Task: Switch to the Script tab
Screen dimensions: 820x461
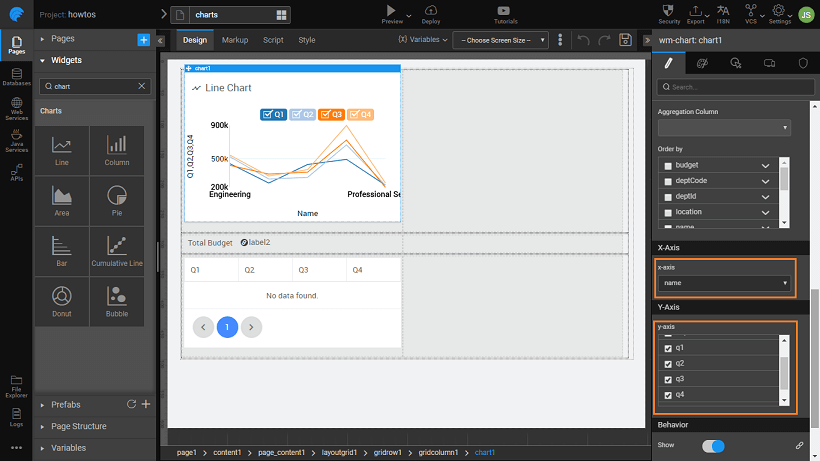Action: click(x=273, y=40)
